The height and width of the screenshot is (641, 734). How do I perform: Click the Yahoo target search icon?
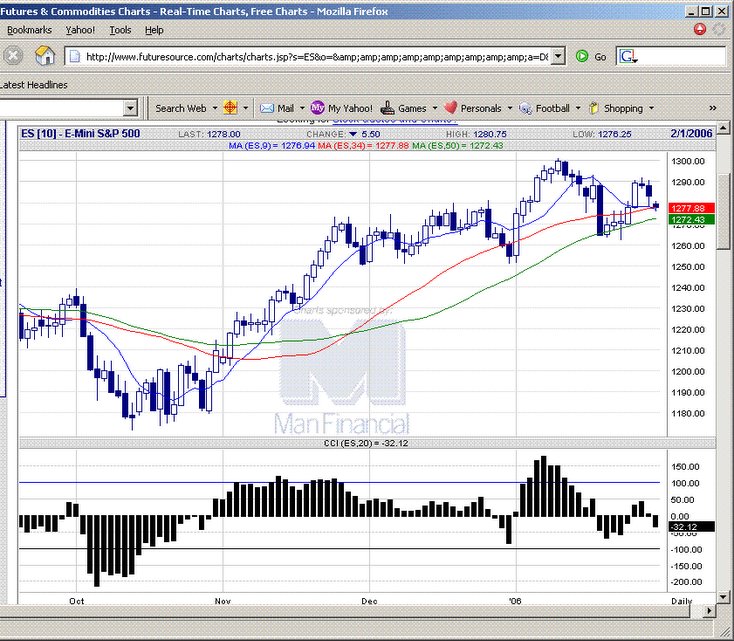(230, 108)
